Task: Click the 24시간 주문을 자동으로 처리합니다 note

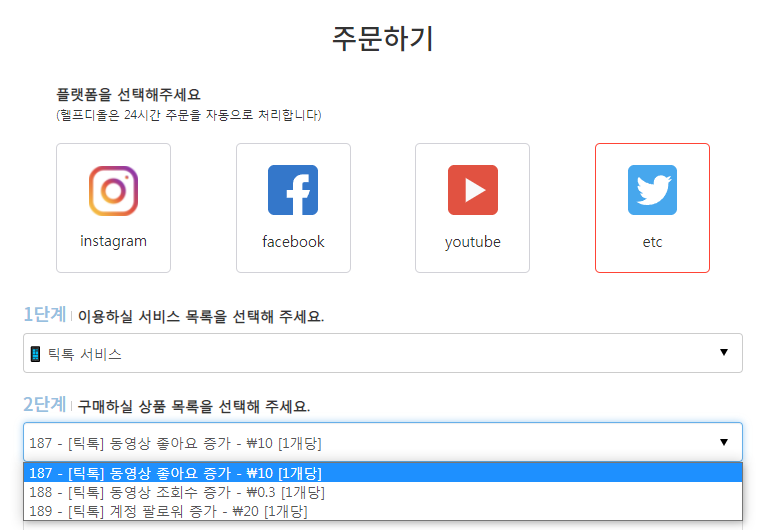Action: coord(189,115)
